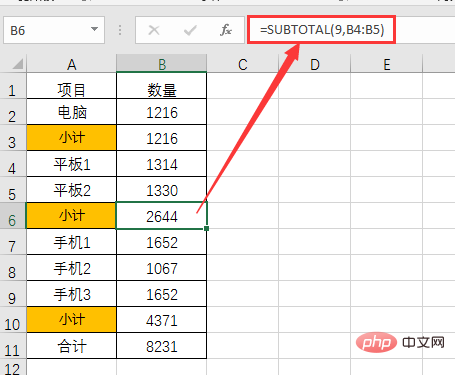Screen dimensions: 455x375
Task: Select cell containing 平板1
Action: (72, 164)
